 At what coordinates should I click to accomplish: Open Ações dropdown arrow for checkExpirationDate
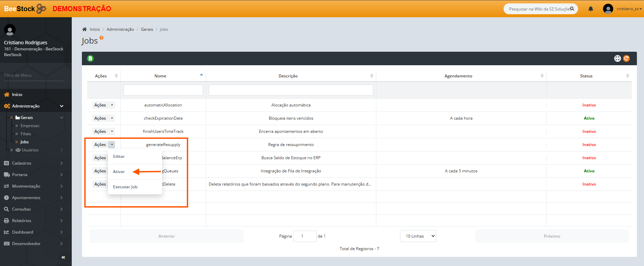[x=112, y=118]
